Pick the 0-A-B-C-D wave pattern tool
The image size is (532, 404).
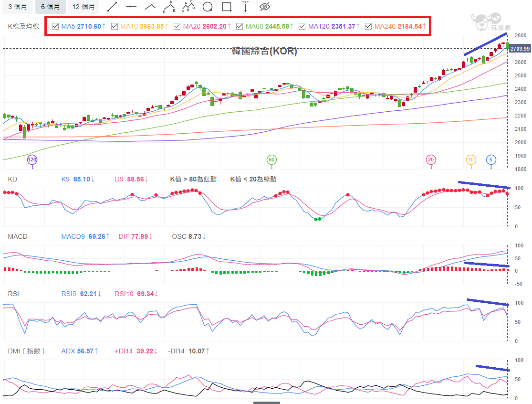click(188, 7)
